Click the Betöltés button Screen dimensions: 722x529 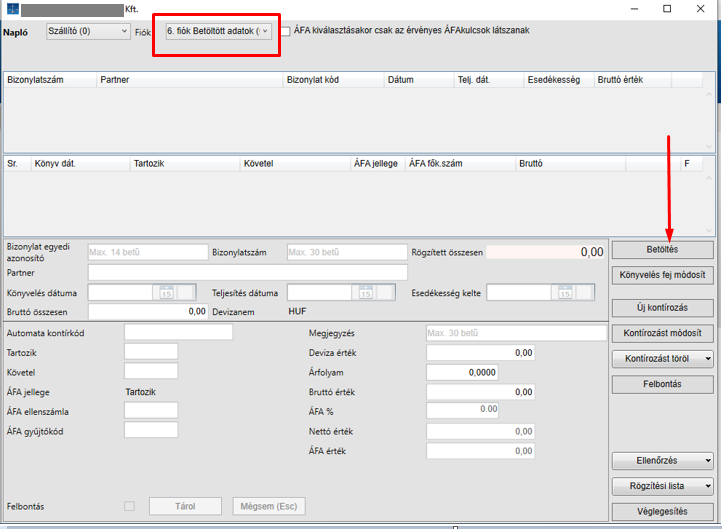tap(663, 250)
